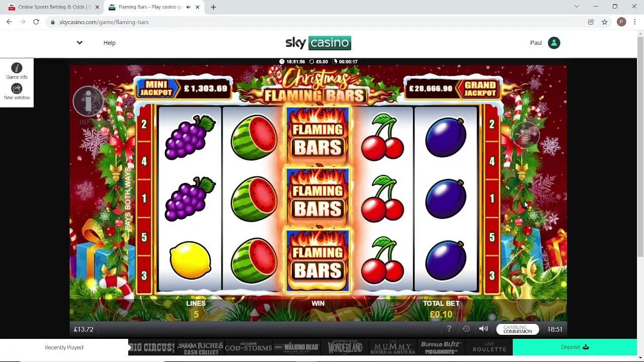This screenshot has height=362, width=644.
Task: Open the Help link
Action: (x=109, y=43)
